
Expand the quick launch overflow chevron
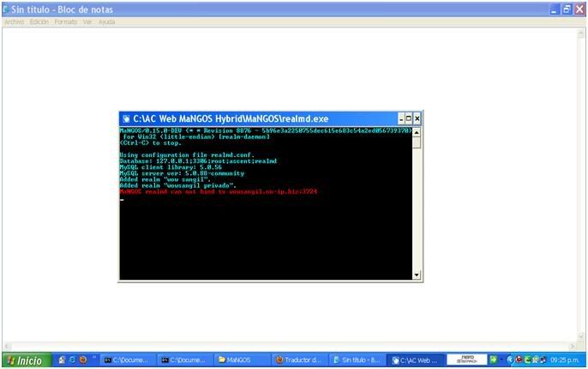(x=94, y=357)
